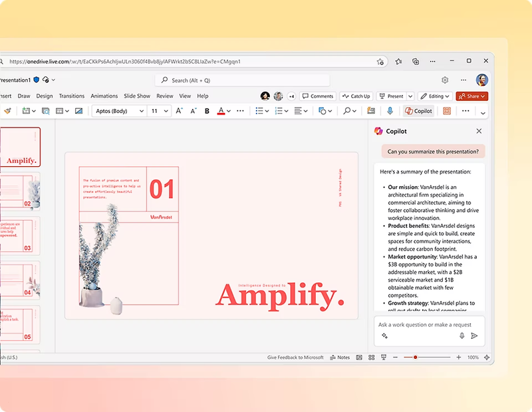Open the Transitions tab
The width and height of the screenshot is (532, 412).
pos(72,96)
